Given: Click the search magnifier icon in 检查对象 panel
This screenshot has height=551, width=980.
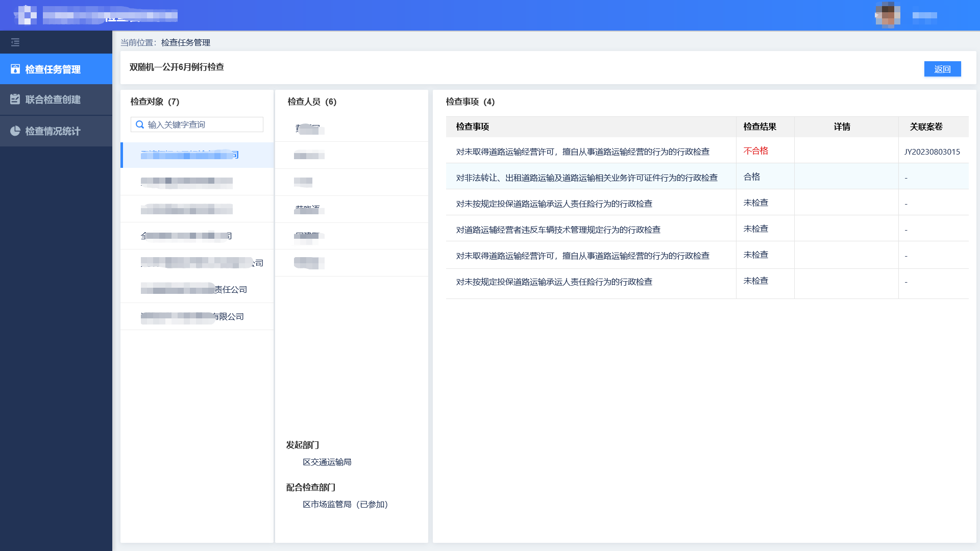Looking at the screenshot, I should coord(139,124).
